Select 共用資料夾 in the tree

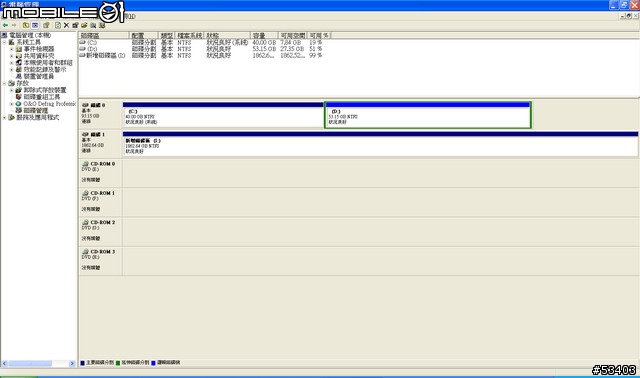(x=39, y=56)
